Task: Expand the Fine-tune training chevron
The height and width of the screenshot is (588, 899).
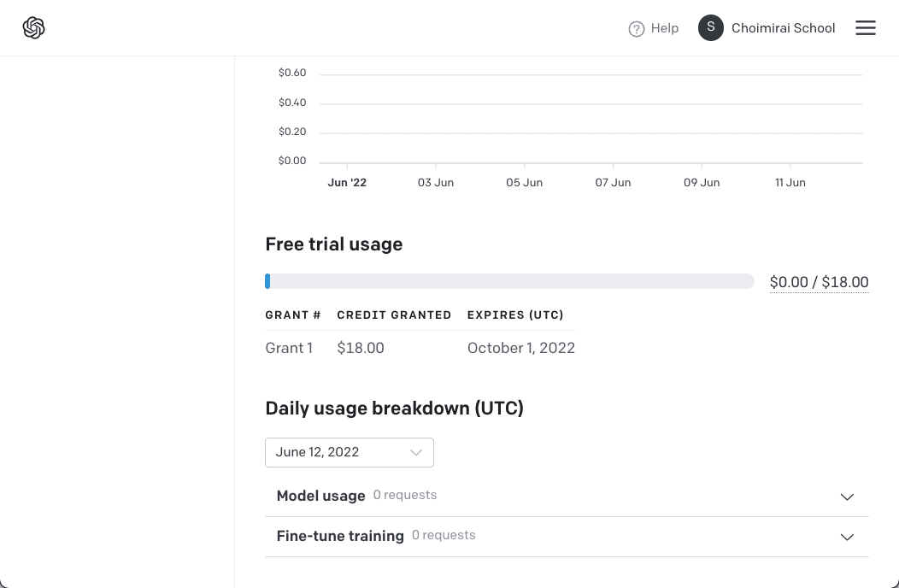Action: pos(847,537)
